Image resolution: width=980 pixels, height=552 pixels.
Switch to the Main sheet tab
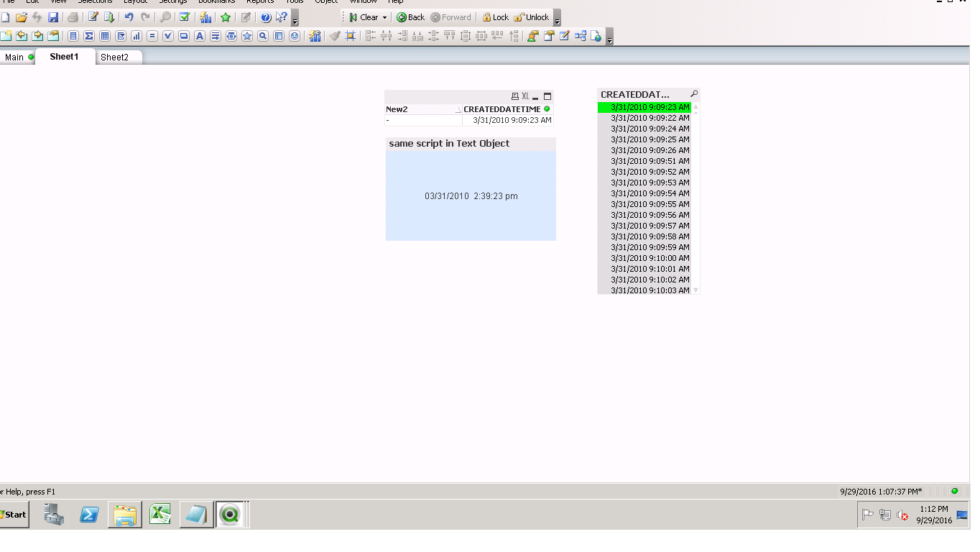17,57
